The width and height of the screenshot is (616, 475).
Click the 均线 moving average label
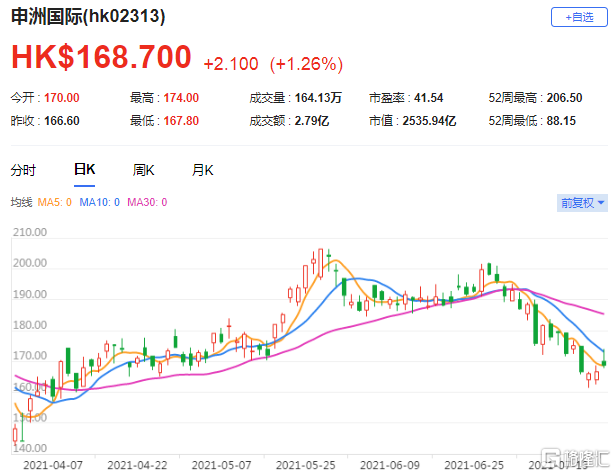coord(21,202)
